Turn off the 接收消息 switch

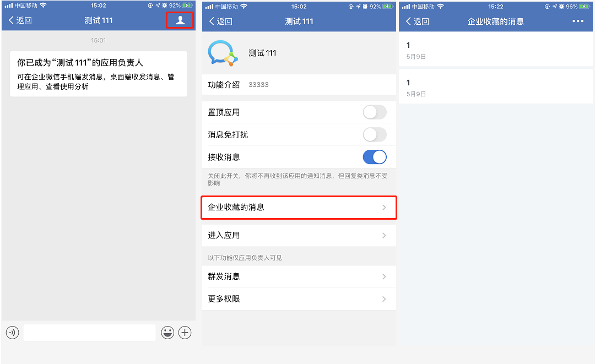point(375,157)
